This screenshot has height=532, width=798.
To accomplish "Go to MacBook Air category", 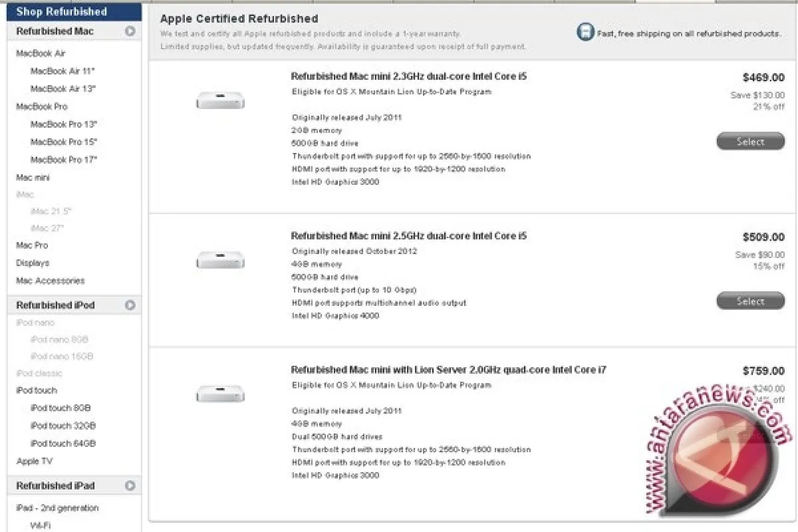I will 41,53.
